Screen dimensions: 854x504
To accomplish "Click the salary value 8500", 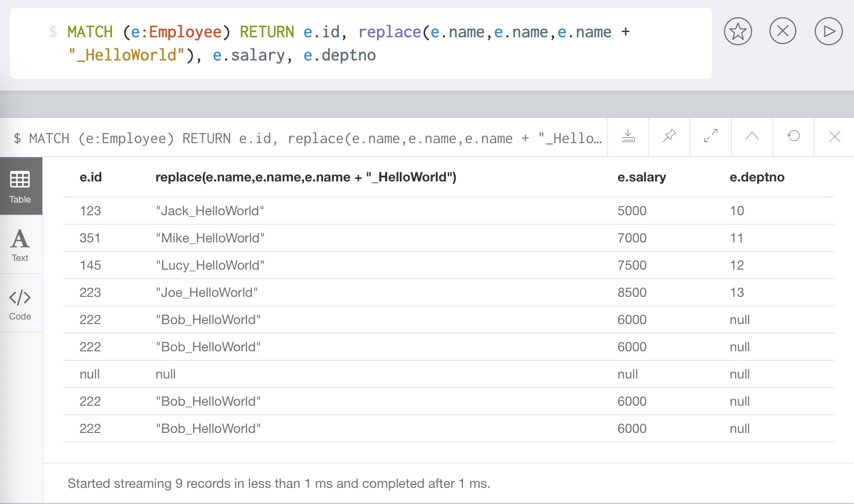I will [x=632, y=293].
